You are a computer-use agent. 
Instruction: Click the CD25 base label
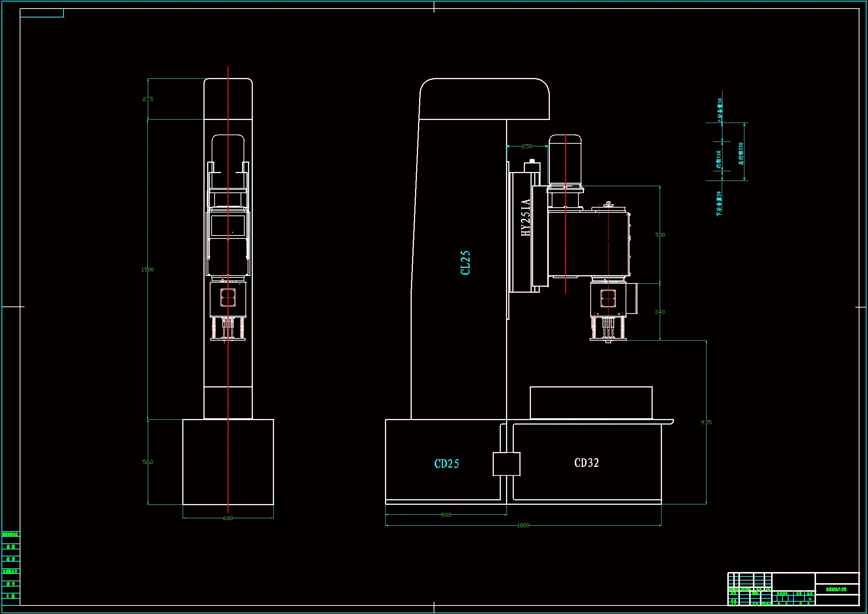pyautogui.click(x=447, y=464)
